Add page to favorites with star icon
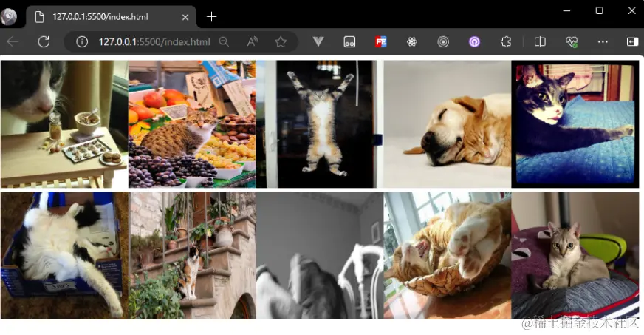644x335 pixels. (281, 41)
